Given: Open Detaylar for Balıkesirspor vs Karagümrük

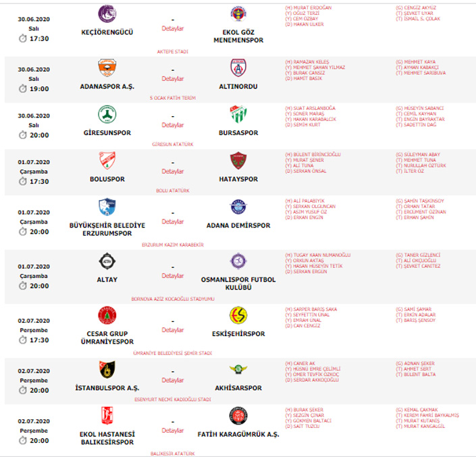Looking at the screenshot, I should [173, 430].
